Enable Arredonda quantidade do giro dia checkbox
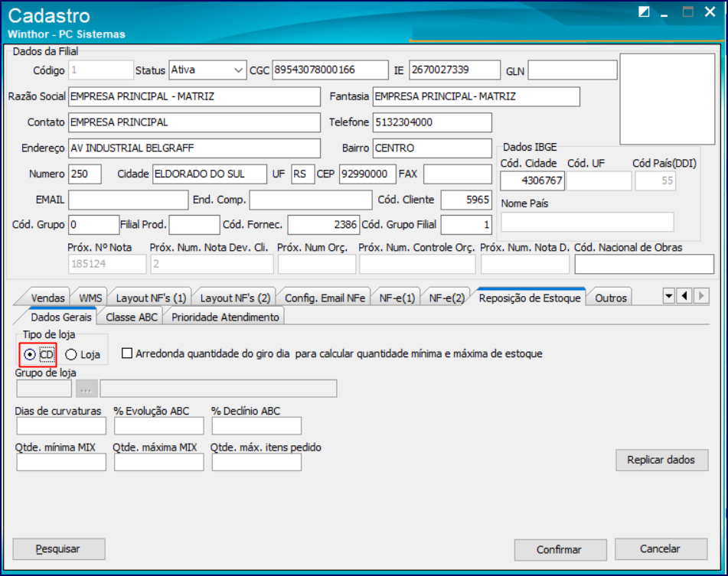 tap(127, 353)
